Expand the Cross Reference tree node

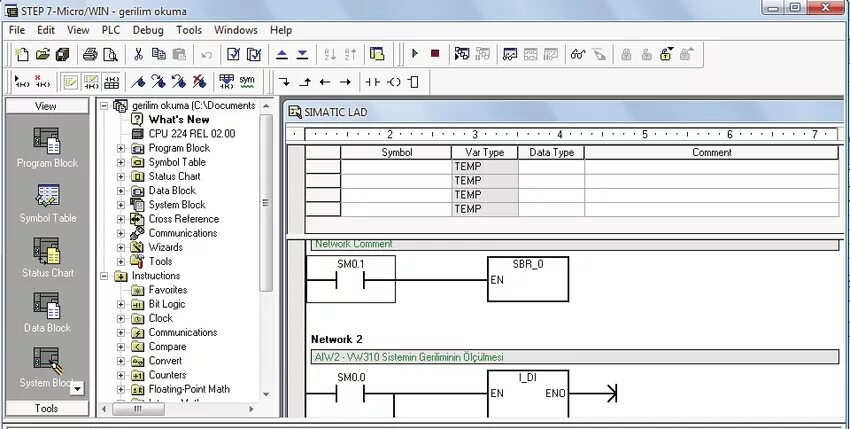tap(120, 219)
